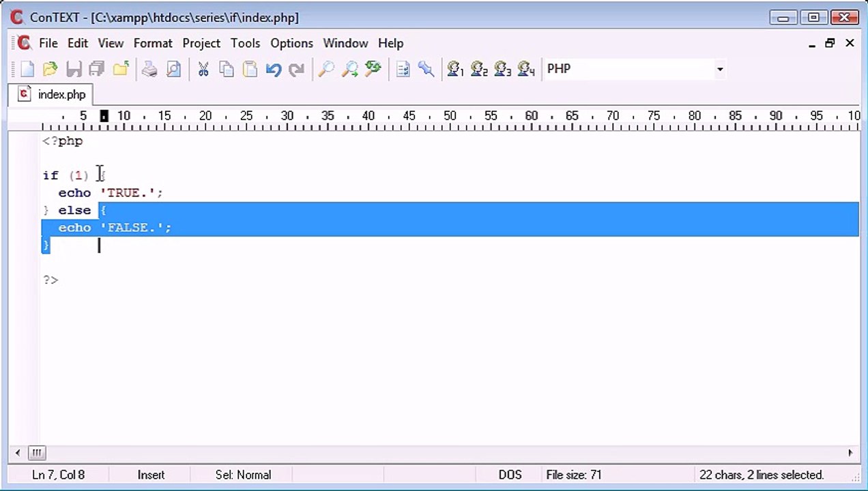Click the echo 'TRUE.'; code line

tap(111, 193)
